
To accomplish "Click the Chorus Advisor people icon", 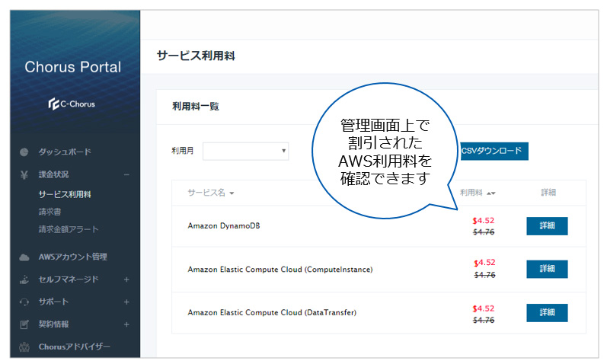I will pos(24,347).
